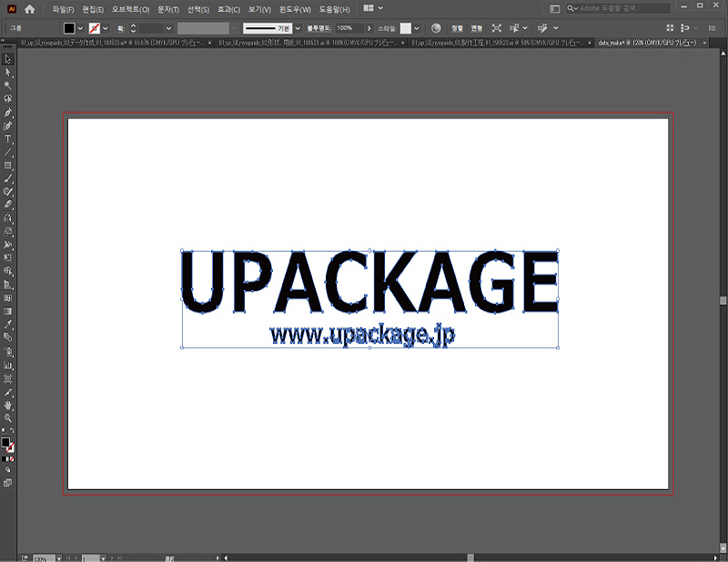The width and height of the screenshot is (728, 562).
Task: Click the toolbar fill color box
Action: click(5, 442)
